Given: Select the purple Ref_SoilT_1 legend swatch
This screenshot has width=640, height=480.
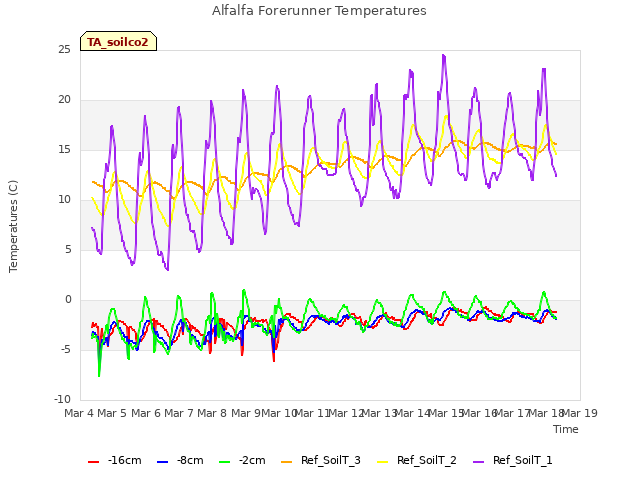Looking at the screenshot, I should [479, 462].
